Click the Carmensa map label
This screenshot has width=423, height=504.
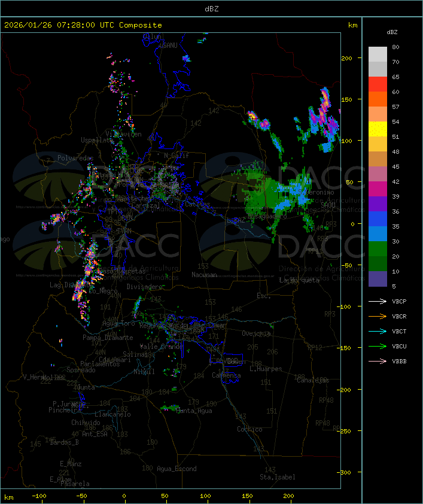point(226,375)
